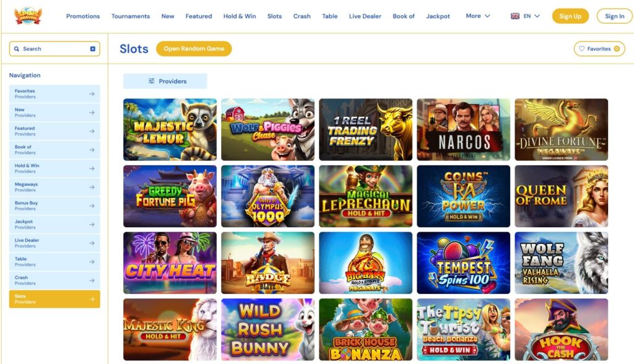The image size is (634, 364).
Task: Click the filter sliders icon beside Providers
Action: coord(151,81)
